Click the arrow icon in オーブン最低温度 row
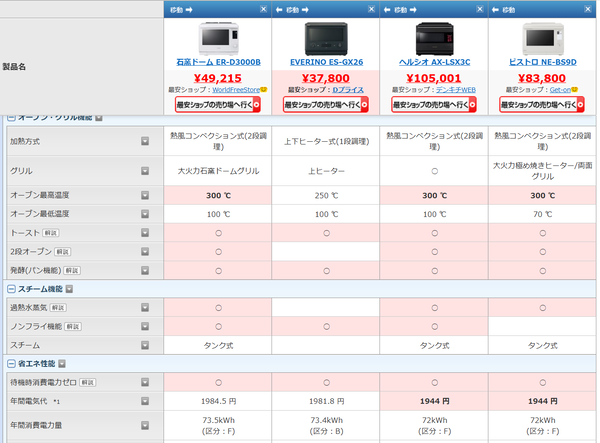The width and height of the screenshot is (600, 443). [145, 214]
